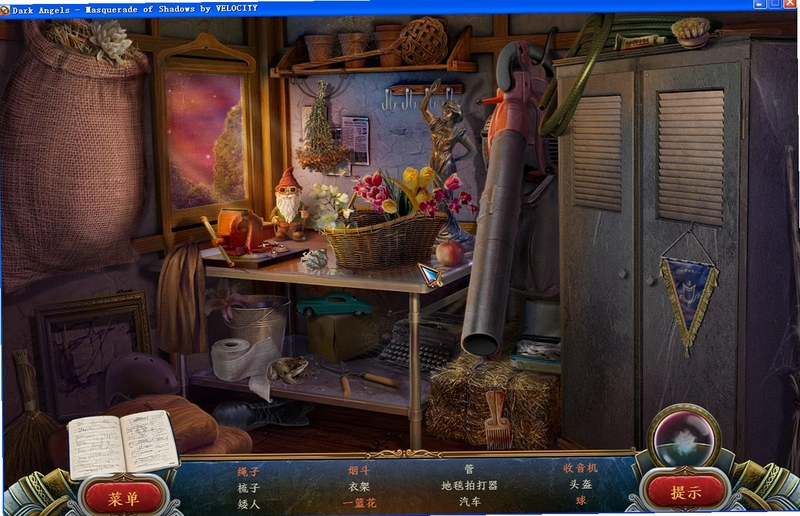Pick the garden gnome on the table

289,204
